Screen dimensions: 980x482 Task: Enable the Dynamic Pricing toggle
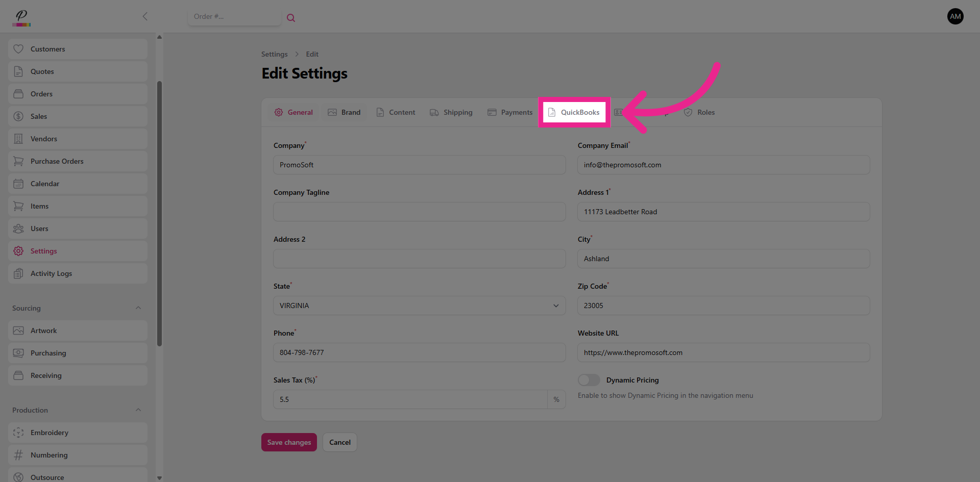click(x=589, y=380)
